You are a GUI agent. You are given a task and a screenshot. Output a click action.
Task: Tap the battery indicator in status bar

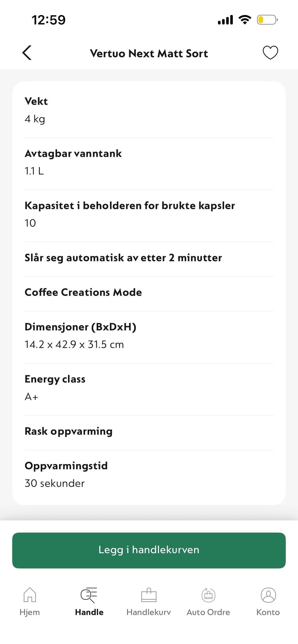pyautogui.click(x=267, y=20)
